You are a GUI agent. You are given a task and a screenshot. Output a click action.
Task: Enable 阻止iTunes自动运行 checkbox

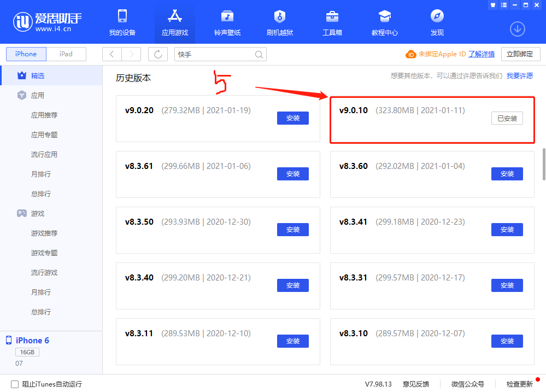click(x=15, y=384)
